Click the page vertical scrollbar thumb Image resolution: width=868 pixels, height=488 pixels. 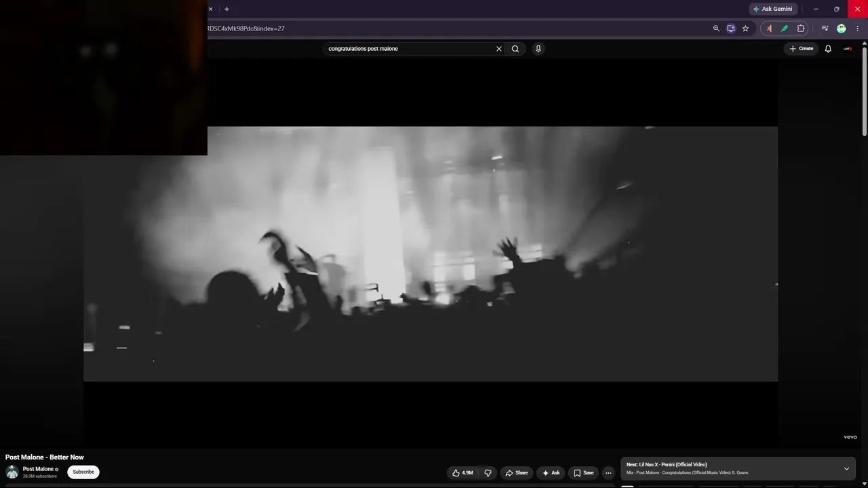click(865, 91)
